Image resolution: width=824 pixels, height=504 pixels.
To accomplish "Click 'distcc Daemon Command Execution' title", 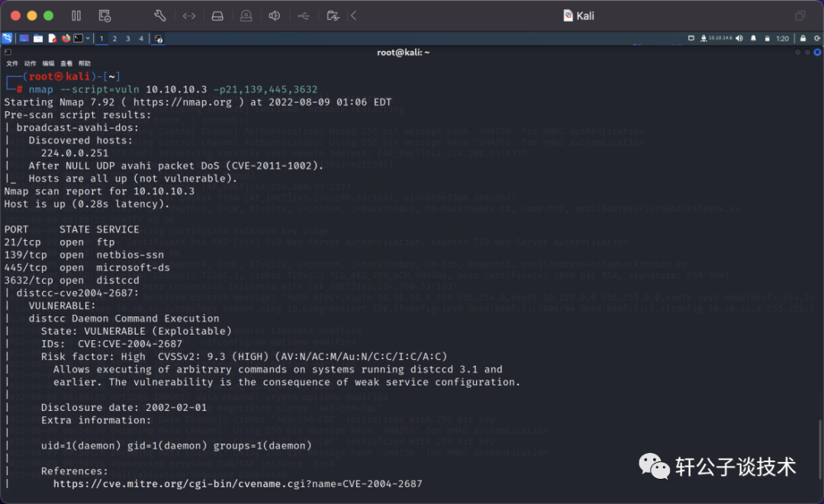I will click(124, 318).
